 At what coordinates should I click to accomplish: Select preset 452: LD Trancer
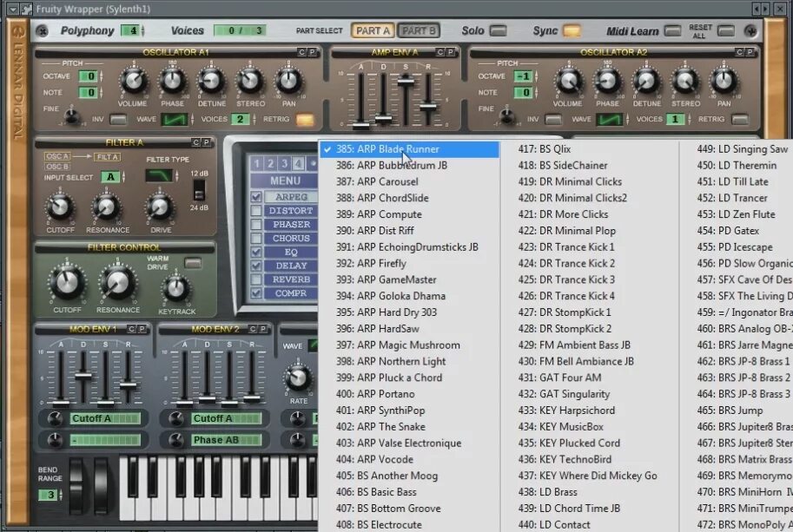737,198
